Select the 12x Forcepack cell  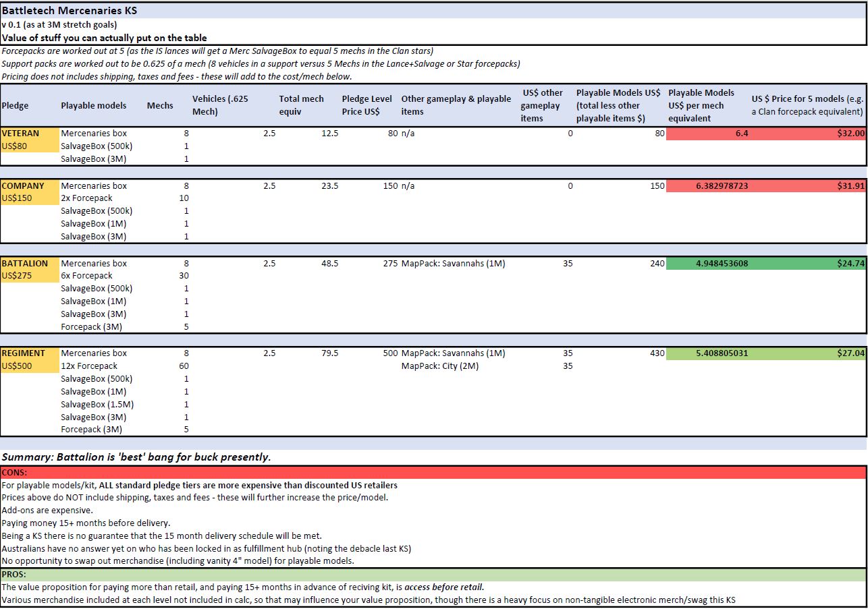point(89,366)
